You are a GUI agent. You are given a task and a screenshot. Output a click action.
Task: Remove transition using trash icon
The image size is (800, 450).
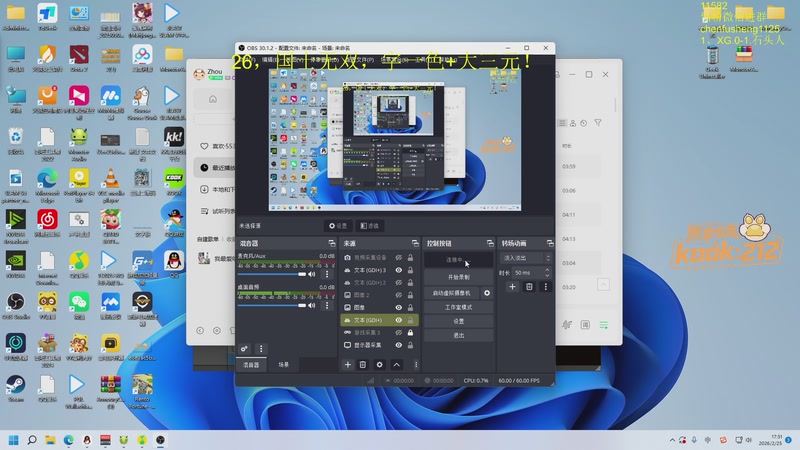point(529,287)
